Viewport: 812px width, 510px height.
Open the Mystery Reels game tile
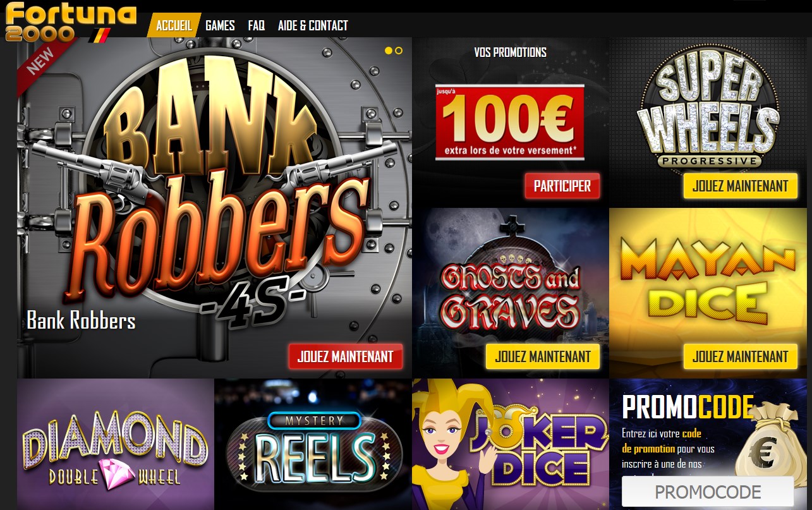[x=313, y=444]
